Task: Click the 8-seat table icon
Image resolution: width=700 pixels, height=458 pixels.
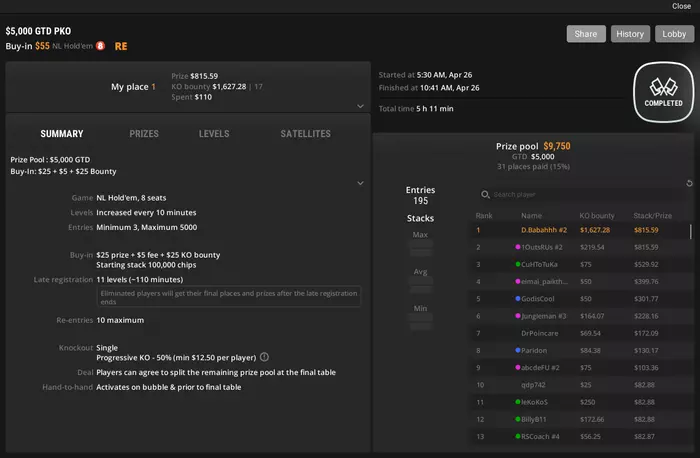Action: point(100,46)
